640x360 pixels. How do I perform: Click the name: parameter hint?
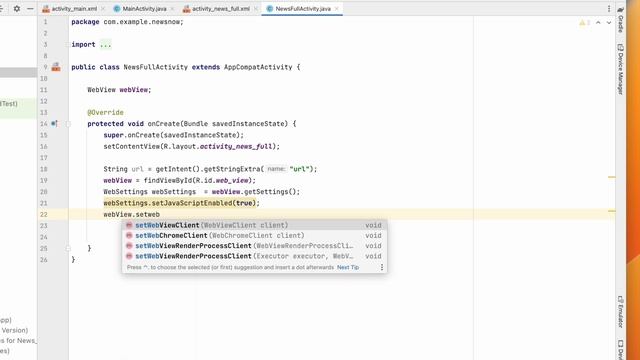(x=276, y=169)
